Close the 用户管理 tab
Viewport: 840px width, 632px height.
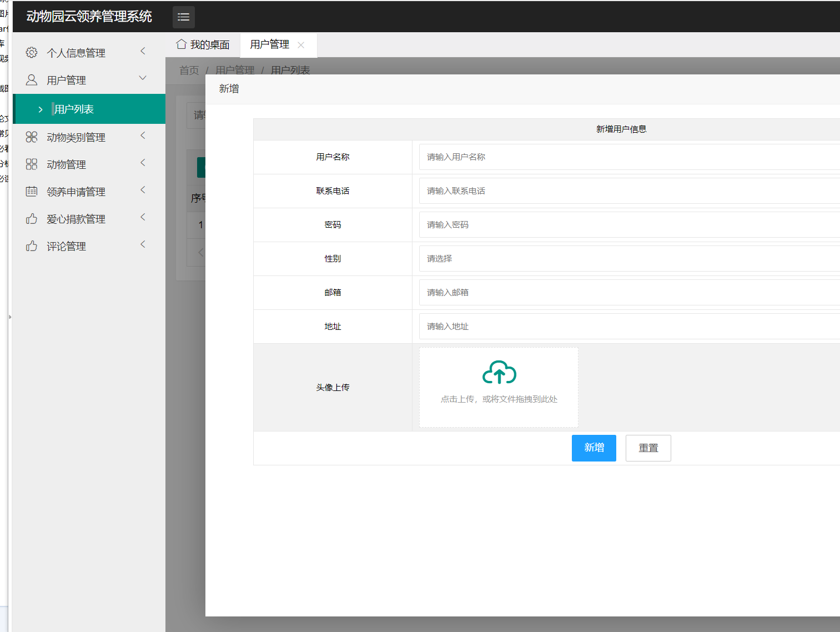[x=301, y=44]
